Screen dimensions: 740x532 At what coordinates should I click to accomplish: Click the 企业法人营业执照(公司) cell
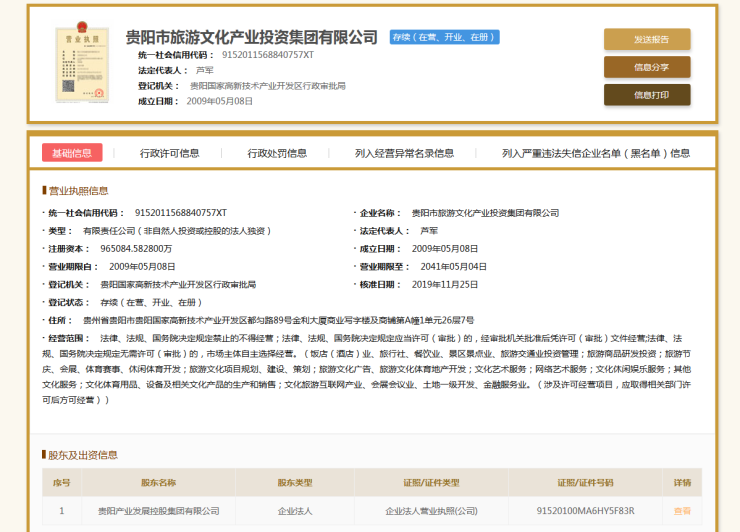[x=431, y=511]
